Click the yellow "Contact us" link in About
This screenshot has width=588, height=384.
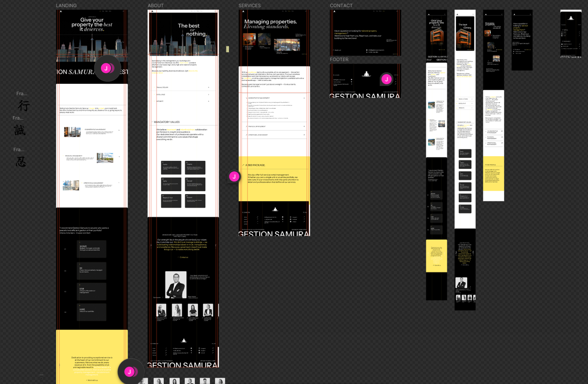(x=183, y=257)
